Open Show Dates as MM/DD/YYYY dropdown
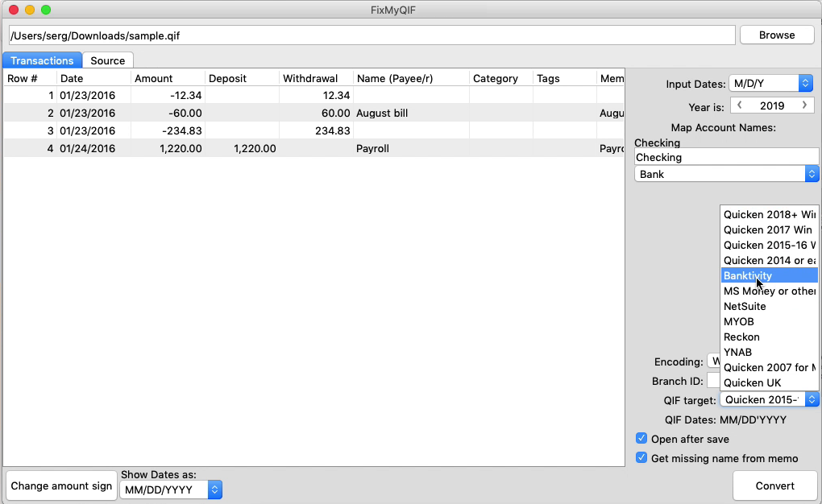 [x=171, y=490]
